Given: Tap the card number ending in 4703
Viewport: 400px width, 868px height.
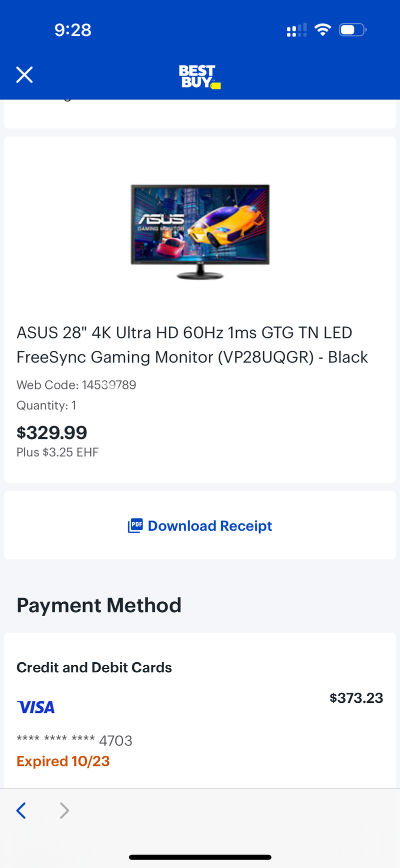Looking at the screenshot, I should 74,740.
